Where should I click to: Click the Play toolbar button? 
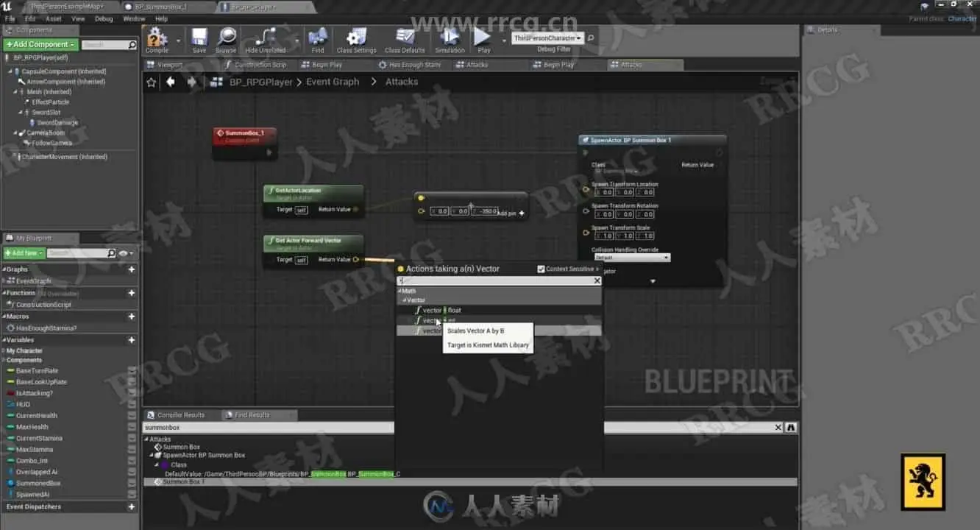coord(483,40)
